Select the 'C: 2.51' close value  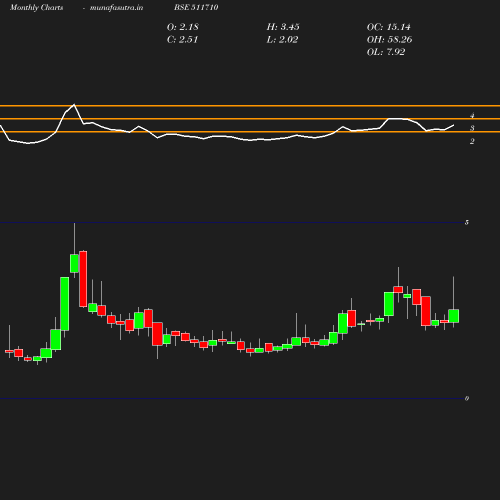click(182, 39)
